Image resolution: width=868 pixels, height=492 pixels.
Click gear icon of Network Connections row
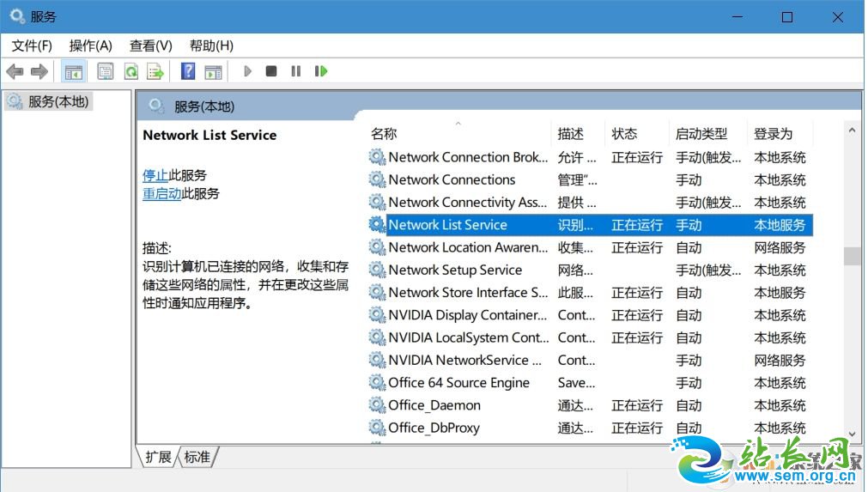pyautogui.click(x=377, y=179)
